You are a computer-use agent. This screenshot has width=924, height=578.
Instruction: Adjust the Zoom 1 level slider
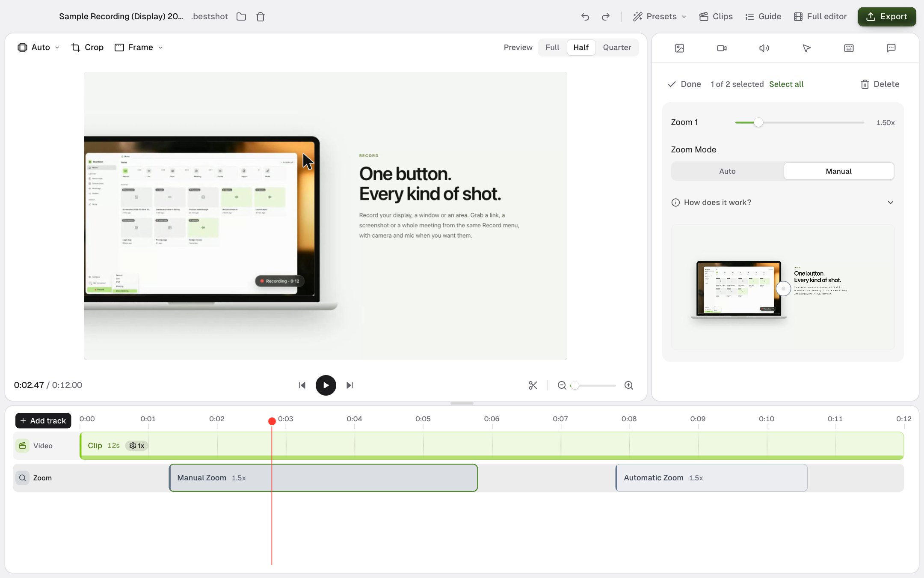758,122
